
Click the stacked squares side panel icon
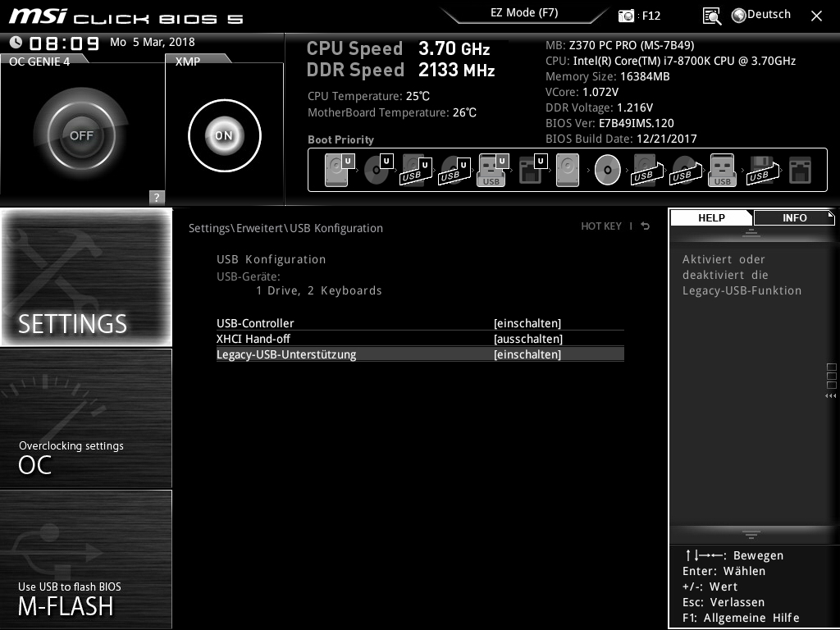click(x=832, y=376)
